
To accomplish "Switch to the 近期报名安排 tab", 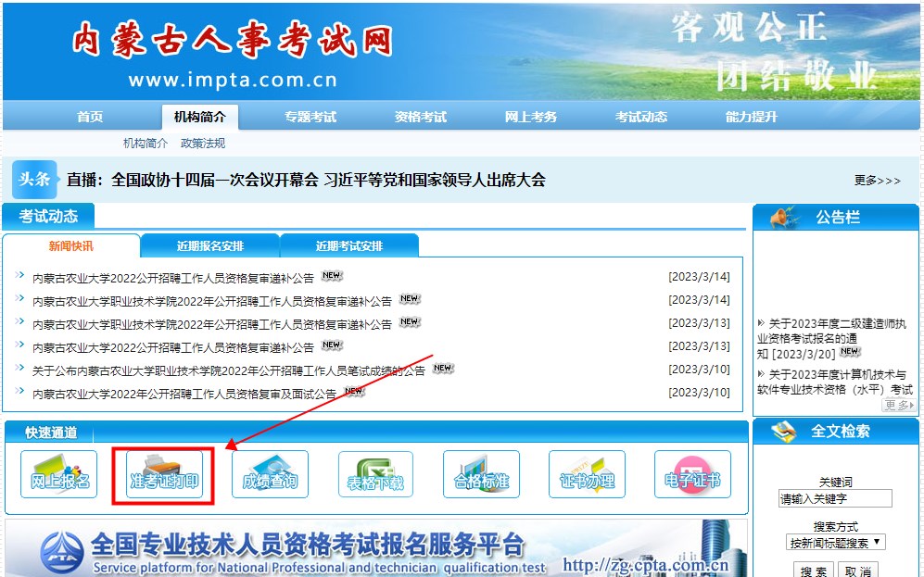I will (210, 245).
